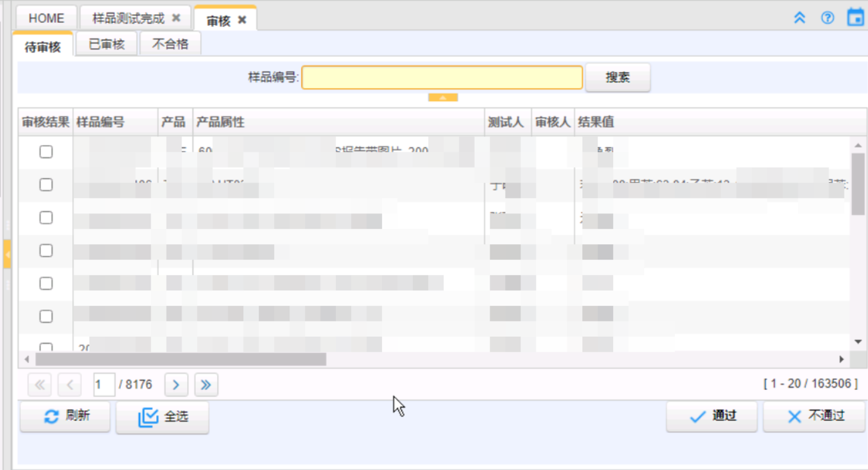Tick the second row's checkbox
868x470 pixels.
click(x=46, y=184)
